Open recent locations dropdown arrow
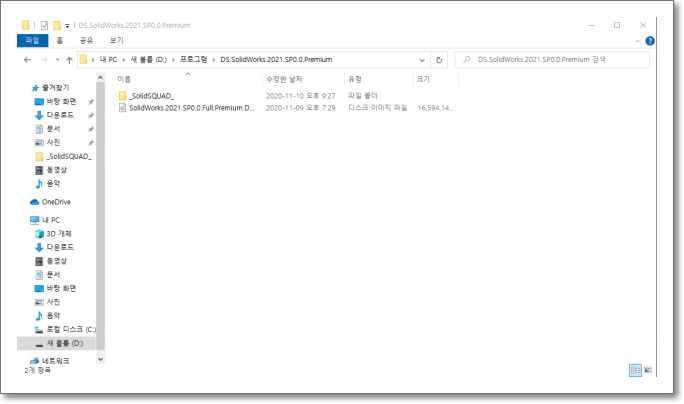 click(58, 60)
